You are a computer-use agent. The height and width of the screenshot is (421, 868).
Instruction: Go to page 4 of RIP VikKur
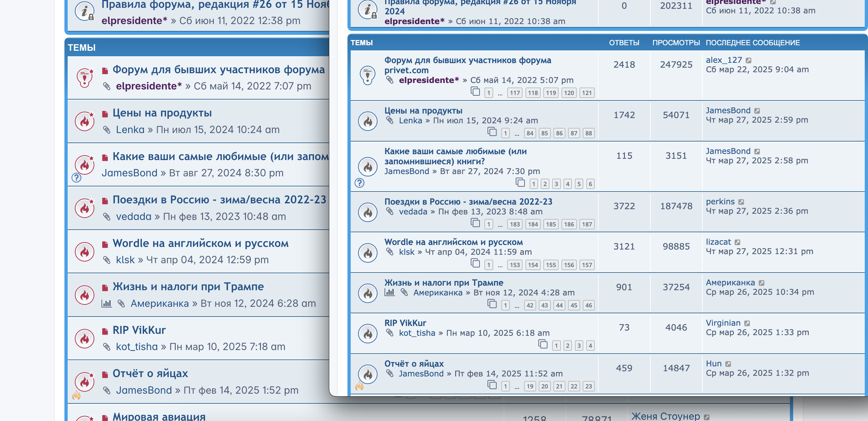tap(590, 346)
